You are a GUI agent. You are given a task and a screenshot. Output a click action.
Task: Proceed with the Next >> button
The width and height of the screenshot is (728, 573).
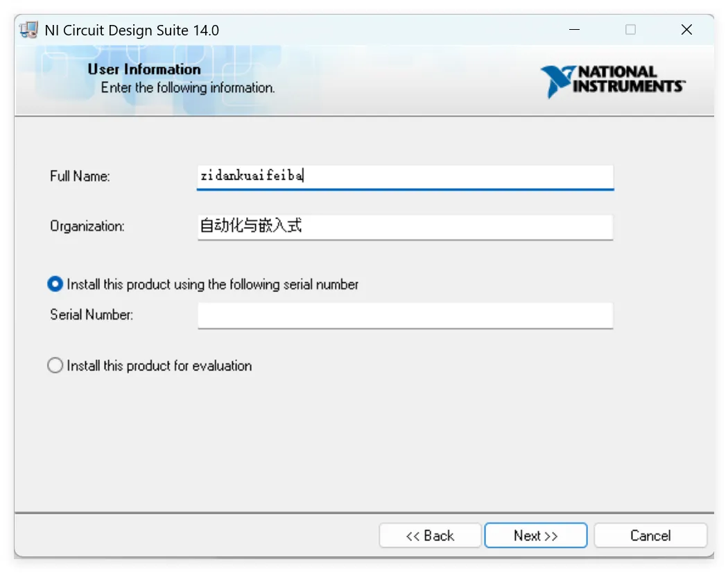coord(536,536)
